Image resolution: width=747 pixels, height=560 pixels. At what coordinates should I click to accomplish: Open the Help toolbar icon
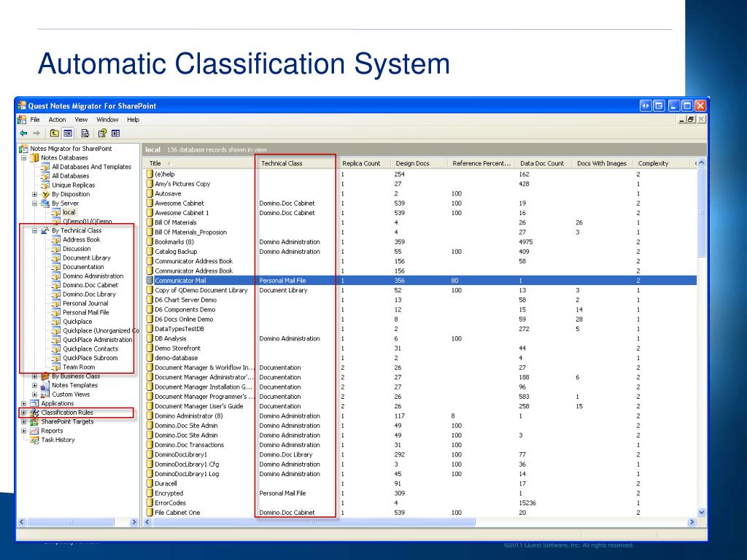[102, 133]
